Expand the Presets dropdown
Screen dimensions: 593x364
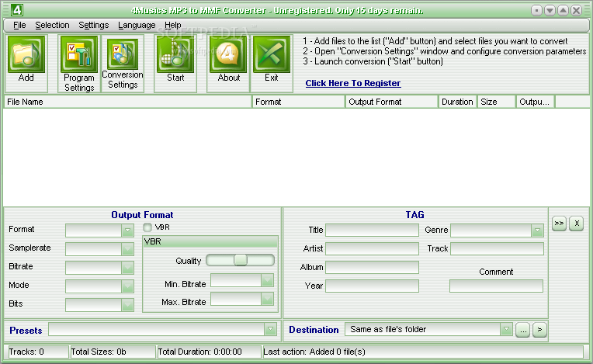(270, 329)
